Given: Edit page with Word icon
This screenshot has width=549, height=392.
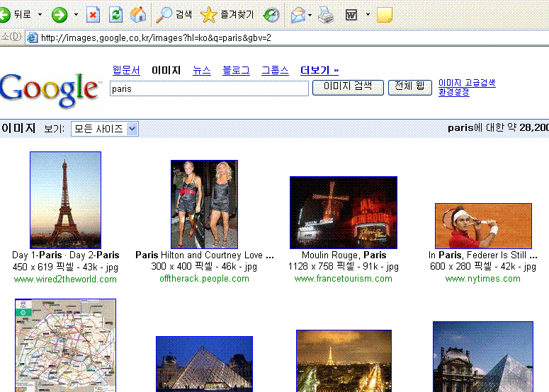Looking at the screenshot, I should coord(351,15).
